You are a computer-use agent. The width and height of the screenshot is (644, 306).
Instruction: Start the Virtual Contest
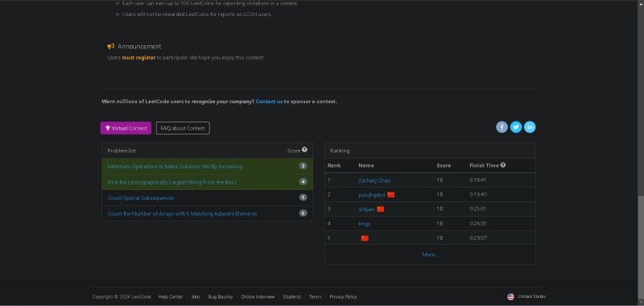(x=126, y=128)
